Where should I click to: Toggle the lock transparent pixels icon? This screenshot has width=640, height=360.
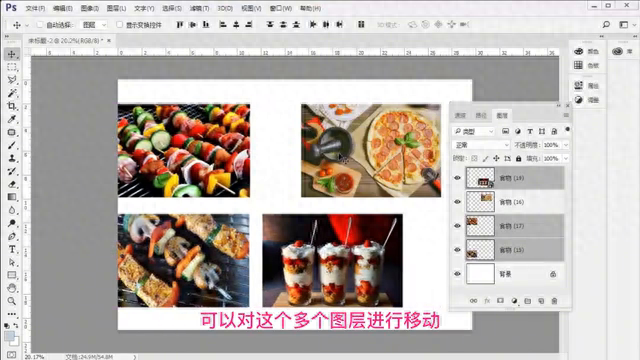(x=474, y=158)
